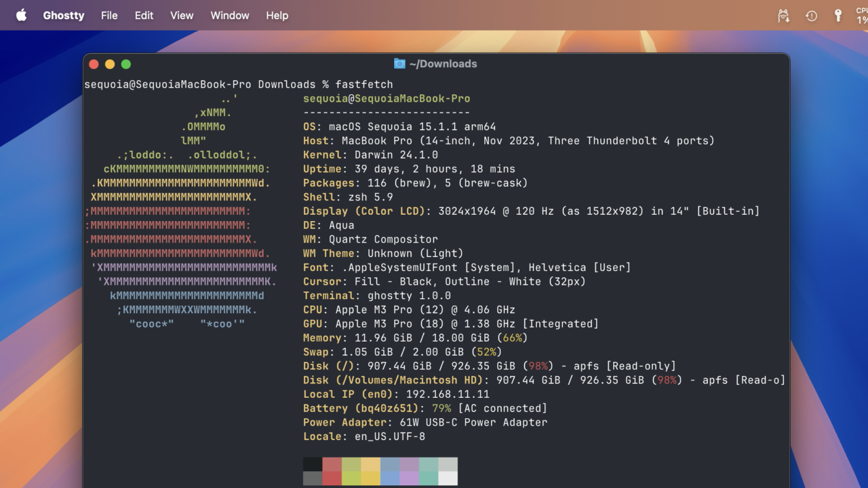
Task: Click the Shell line zsh 5.9
Action: pyautogui.click(x=348, y=197)
